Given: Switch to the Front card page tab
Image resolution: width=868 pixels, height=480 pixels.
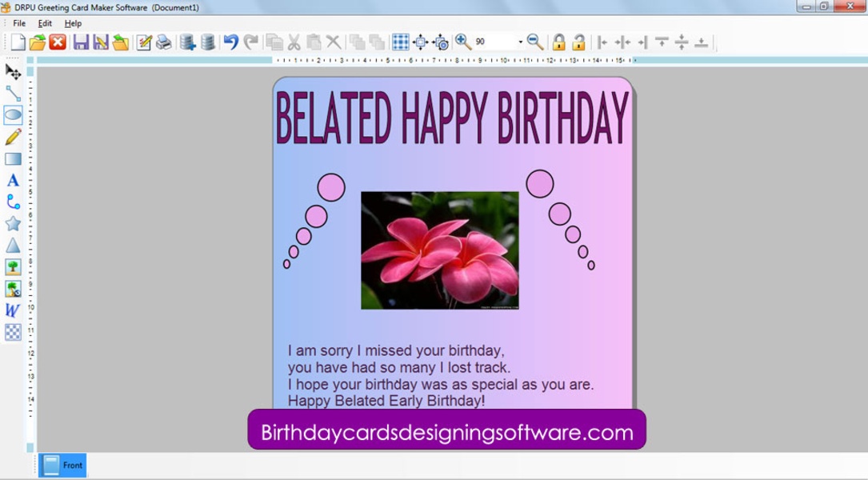Looking at the screenshot, I should [x=62, y=465].
